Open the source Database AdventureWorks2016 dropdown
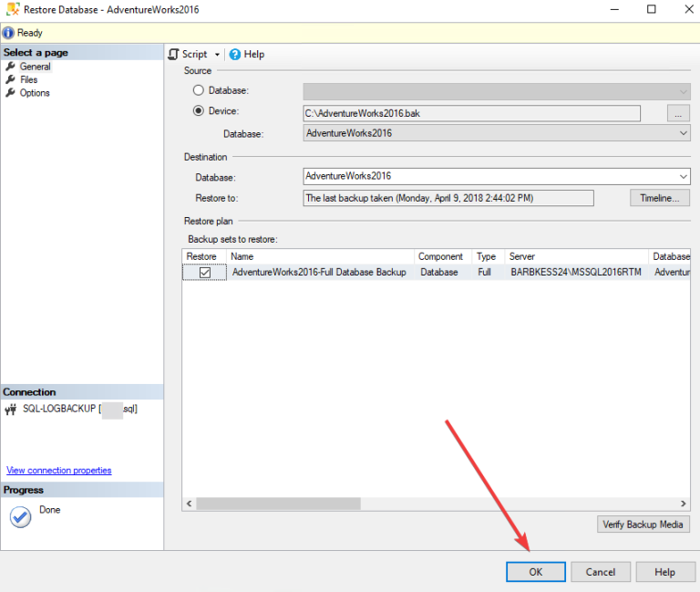The height and width of the screenshot is (592, 700). tap(497, 133)
